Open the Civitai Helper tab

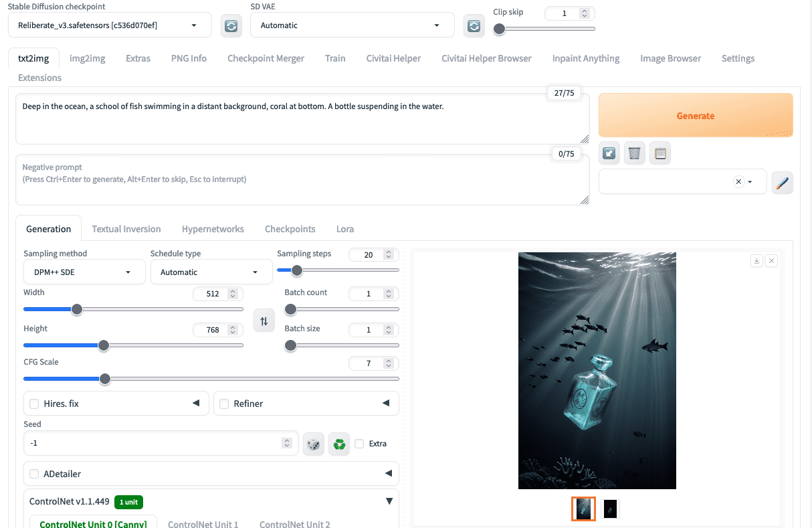point(393,58)
